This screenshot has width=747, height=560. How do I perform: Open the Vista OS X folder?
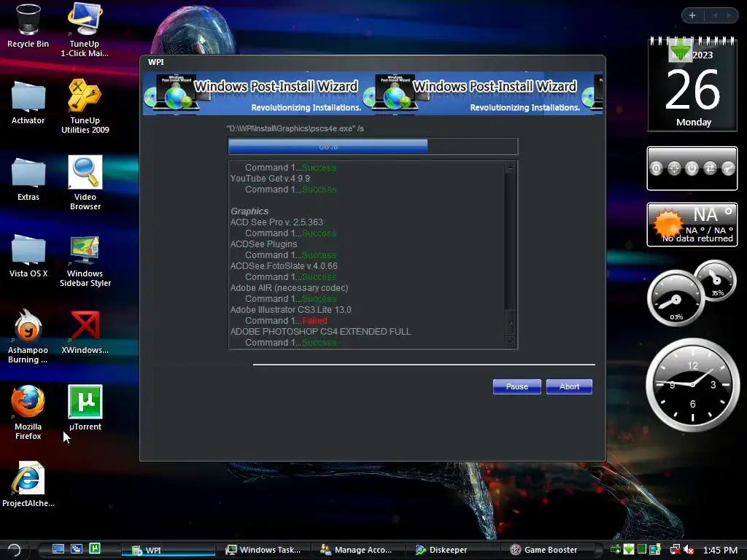pyautogui.click(x=28, y=256)
